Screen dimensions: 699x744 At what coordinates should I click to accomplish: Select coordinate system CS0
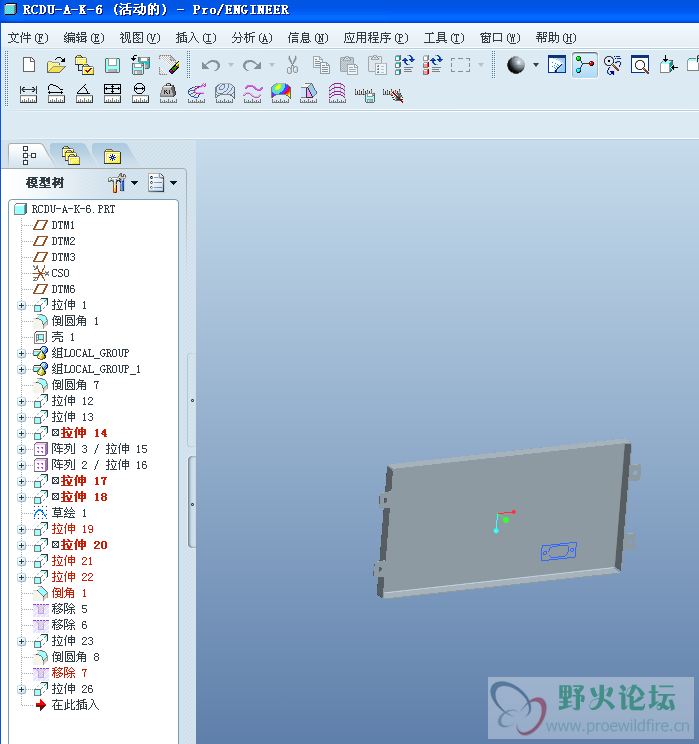[x=51, y=273]
